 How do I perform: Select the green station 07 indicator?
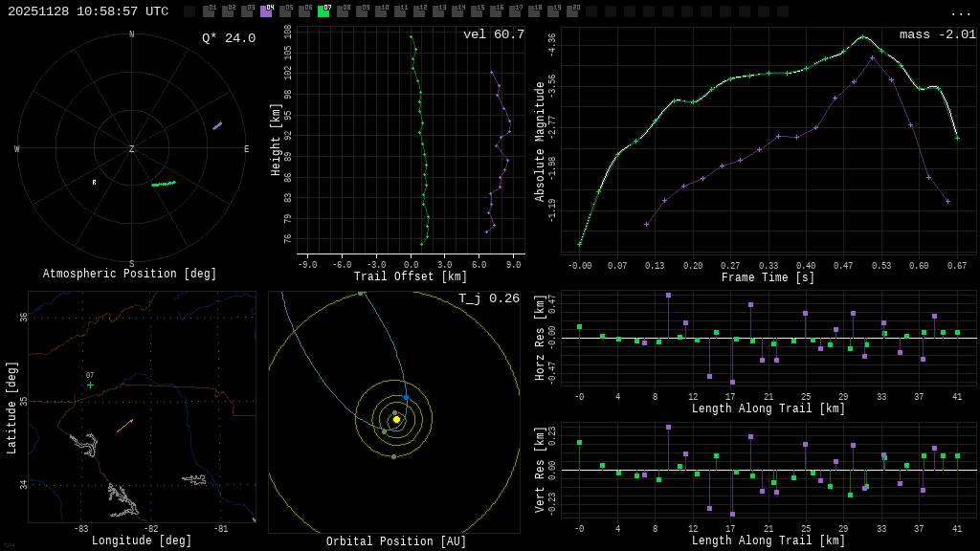pos(323,11)
